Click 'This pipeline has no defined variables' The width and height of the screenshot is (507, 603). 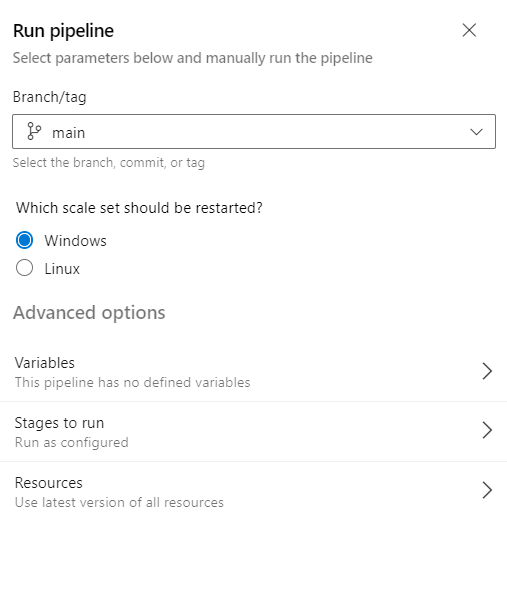click(x=132, y=383)
